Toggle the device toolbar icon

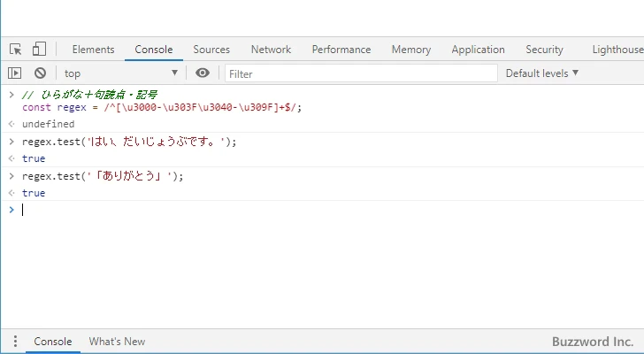click(39, 50)
